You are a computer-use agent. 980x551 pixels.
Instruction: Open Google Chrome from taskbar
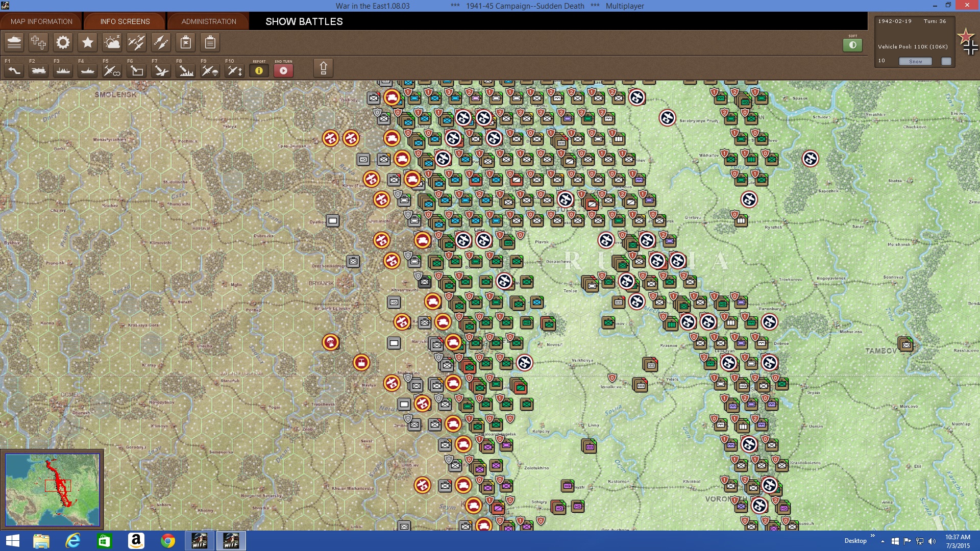click(x=167, y=541)
